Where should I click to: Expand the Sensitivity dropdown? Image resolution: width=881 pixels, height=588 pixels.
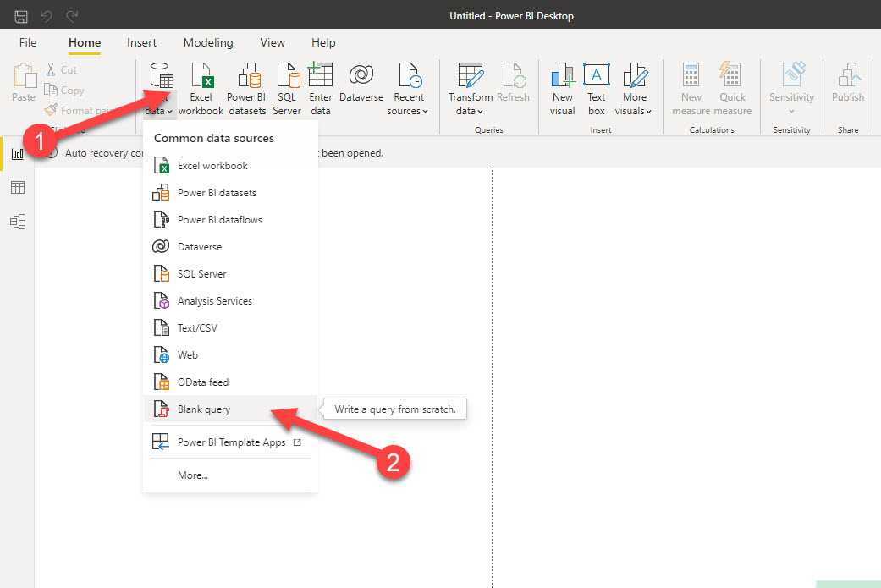pos(791,111)
